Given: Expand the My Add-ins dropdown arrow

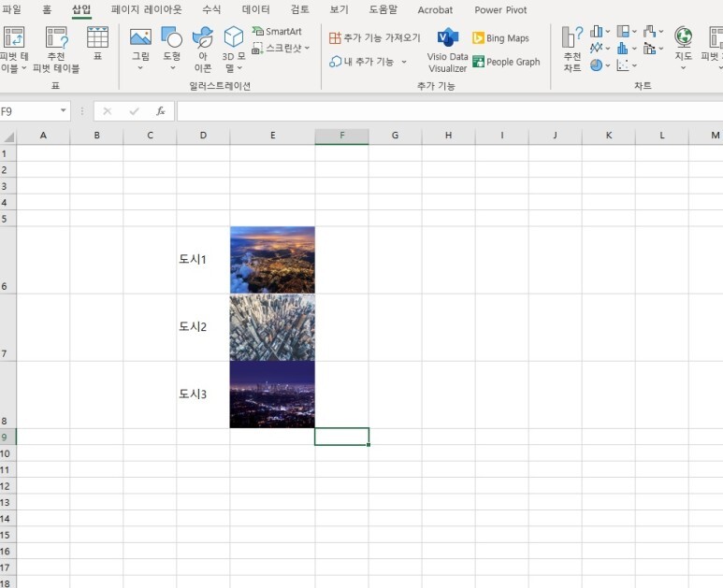Looking at the screenshot, I should click(x=404, y=62).
